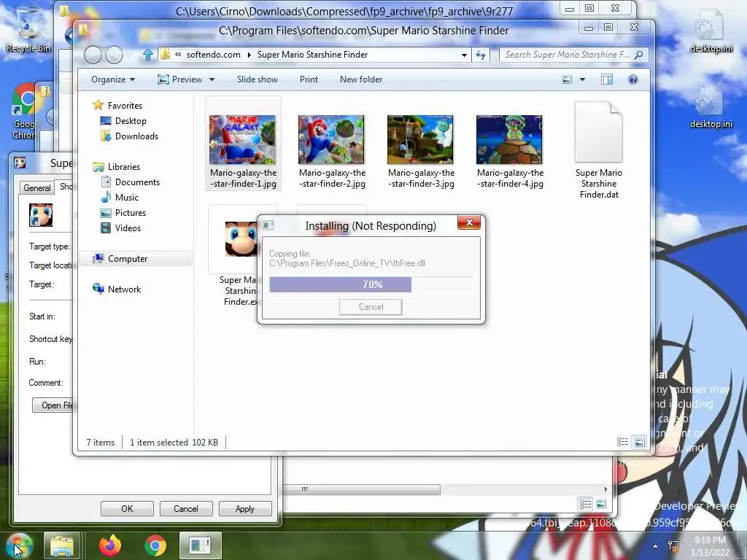747x560 pixels.
Task: Click OK in the Properties dialog
Action: [x=127, y=508]
